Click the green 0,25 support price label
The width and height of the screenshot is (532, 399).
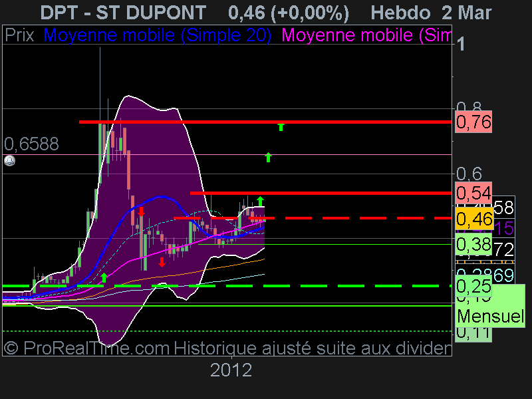pos(473,286)
